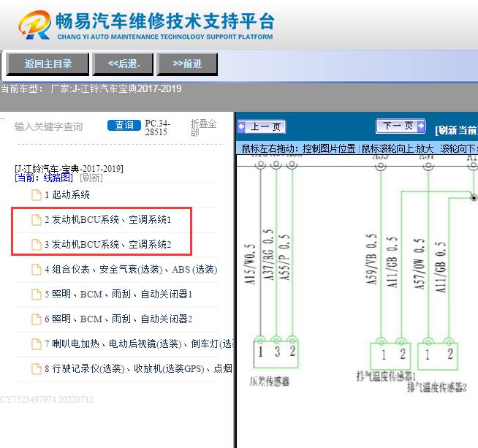
Task: Click the left arrow icon on 上一页
Action: tap(242, 126)
